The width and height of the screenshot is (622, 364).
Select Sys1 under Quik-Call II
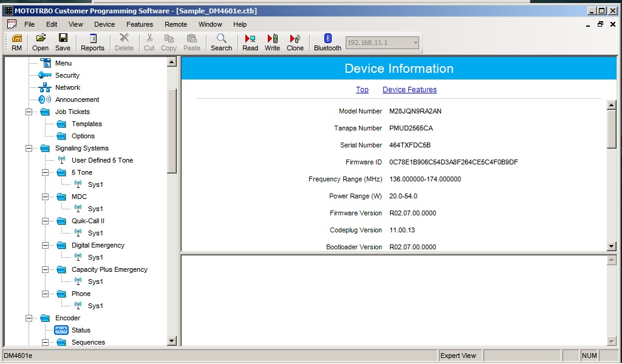[x=95, y=234]
